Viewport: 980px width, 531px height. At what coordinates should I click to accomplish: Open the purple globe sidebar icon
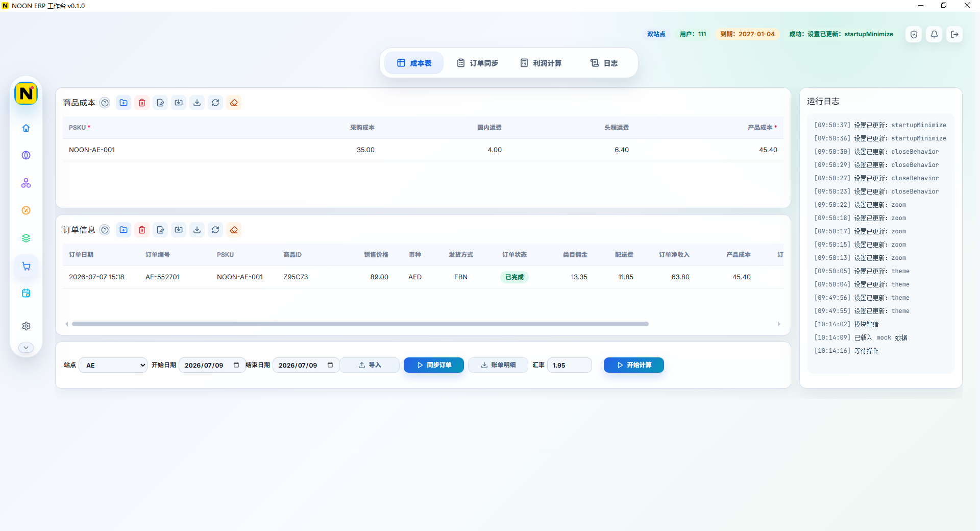[x=26, y=155]
